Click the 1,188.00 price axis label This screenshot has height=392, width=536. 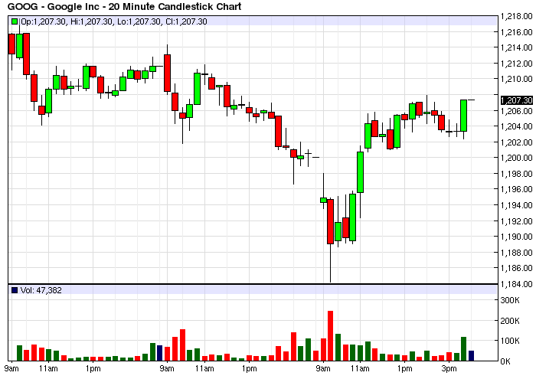[x=517, y=252]
